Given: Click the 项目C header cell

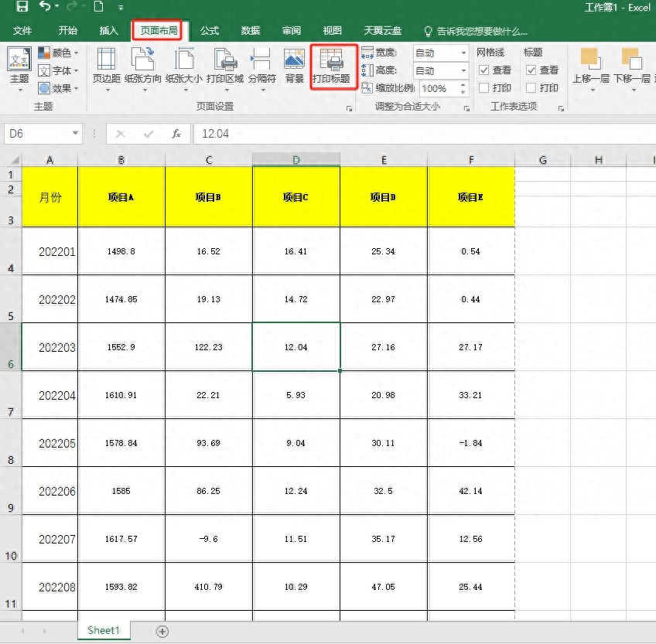Looking at the screenshot, I should (296, 197).
